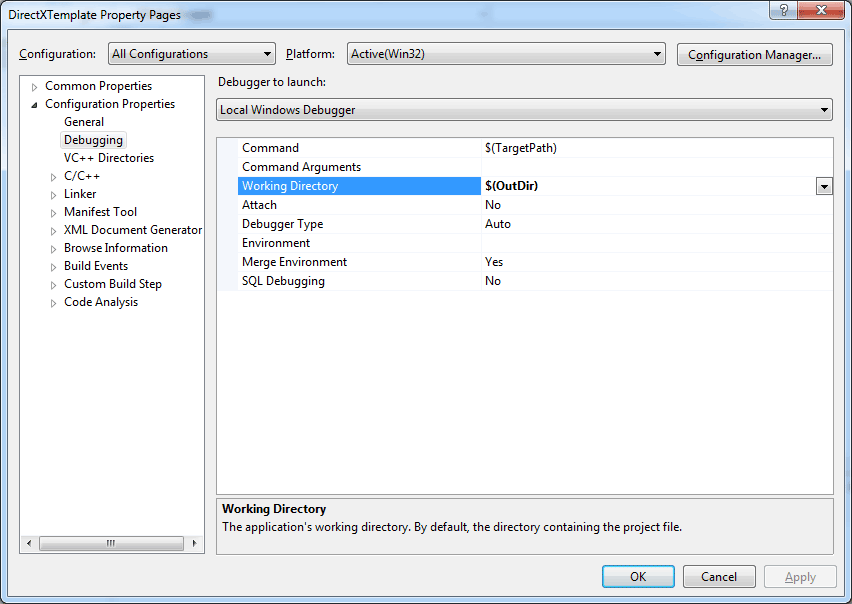
Task: Click the tree horizontal scrollbar thumb
Action: pyautogui.click(x=111, y=543)
